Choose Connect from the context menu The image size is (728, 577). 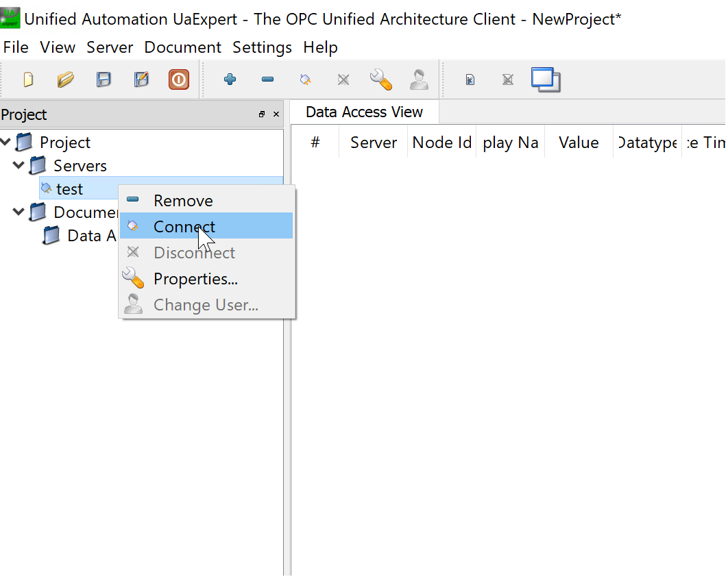pyautogui.click(x=206, y=225)
